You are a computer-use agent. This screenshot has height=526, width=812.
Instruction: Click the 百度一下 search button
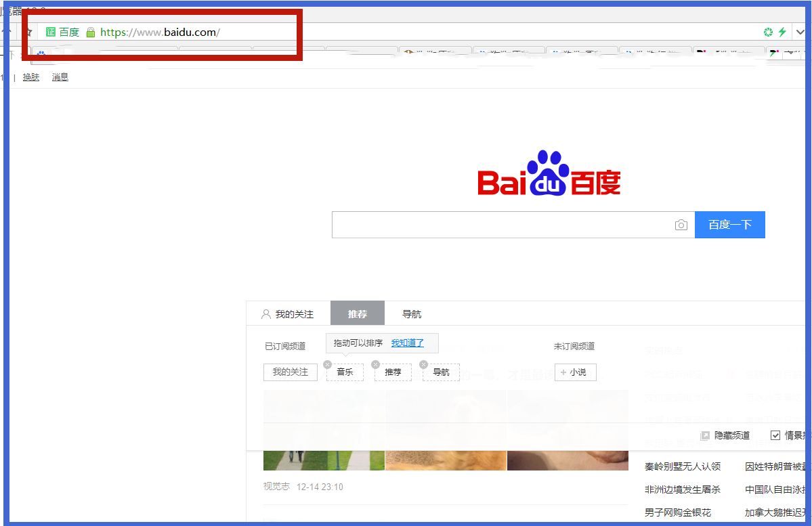[x=729, y=225]
